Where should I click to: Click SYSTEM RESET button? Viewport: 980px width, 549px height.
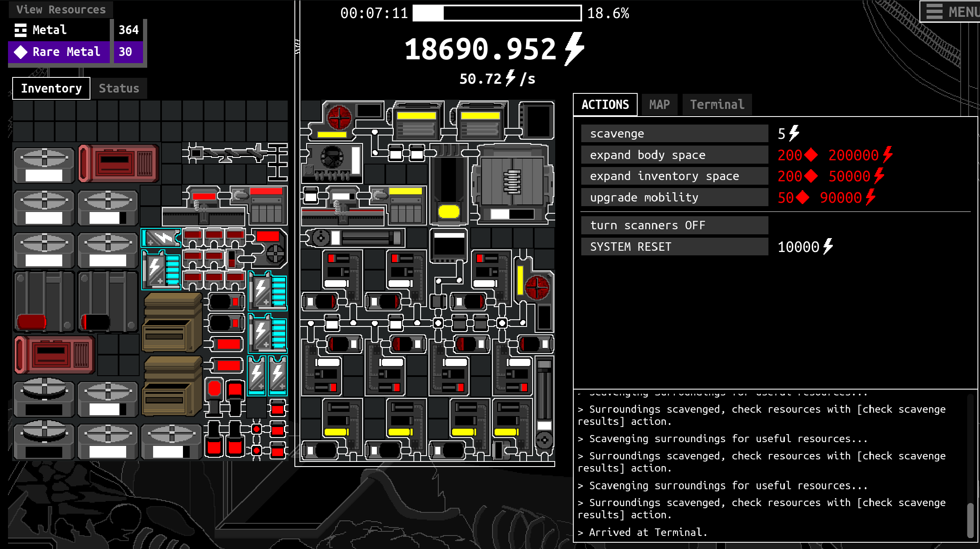[x=675, y=247]
